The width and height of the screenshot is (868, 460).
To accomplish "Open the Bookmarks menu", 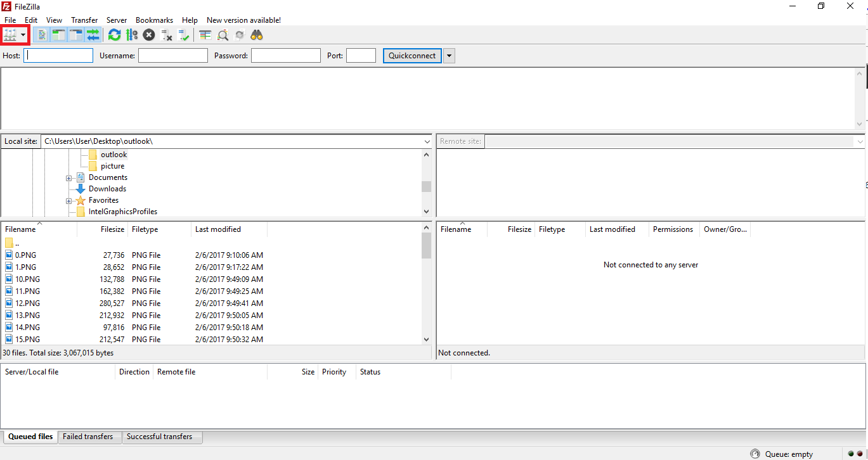I will click(154, 20).
